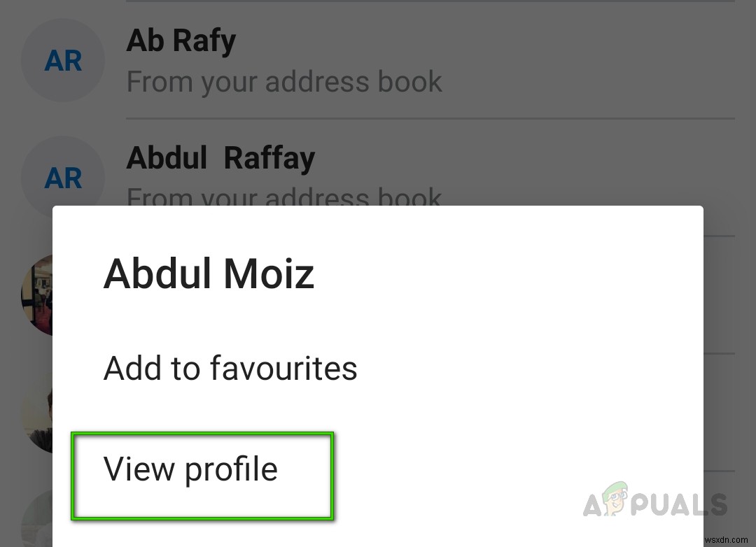Tap the middle photo avatar at left edge
Screen dimensions: 756x547
(x=36, y=413)
